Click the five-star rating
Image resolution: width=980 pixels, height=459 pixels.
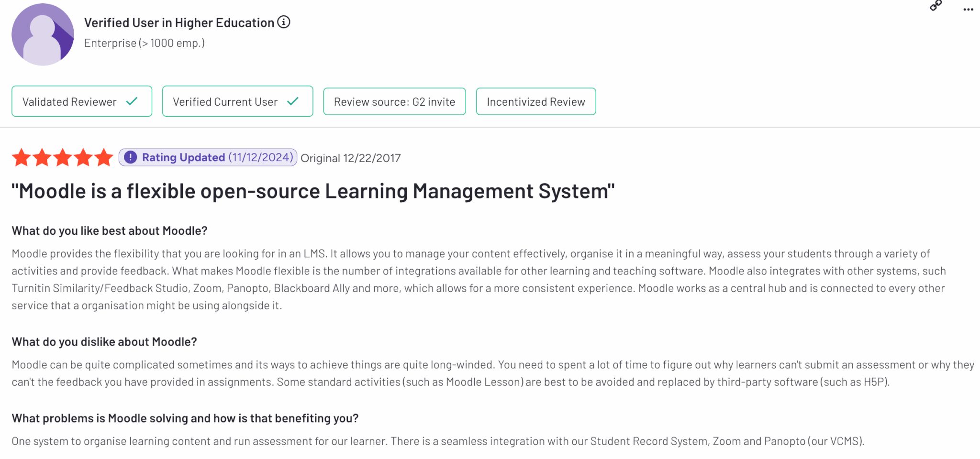(63, 157)
